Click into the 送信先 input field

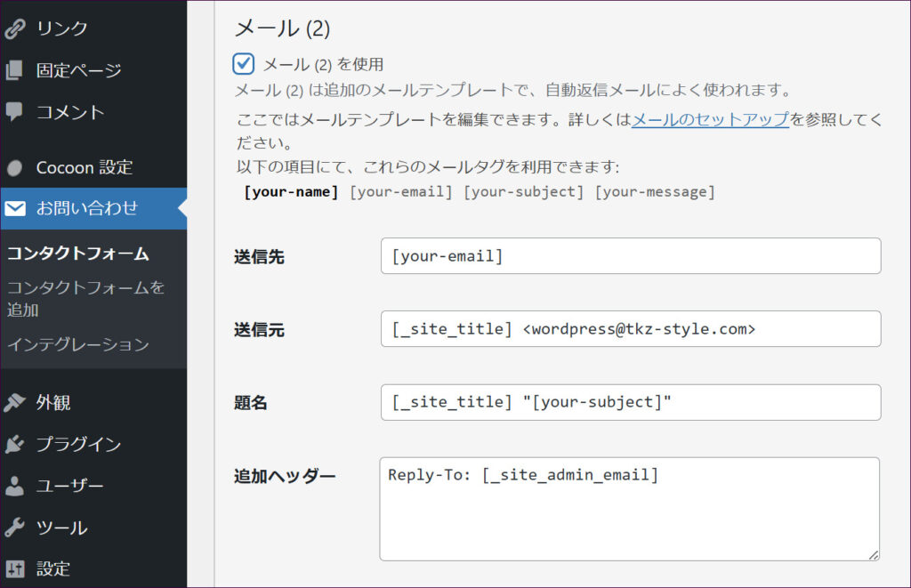point(630,256)
